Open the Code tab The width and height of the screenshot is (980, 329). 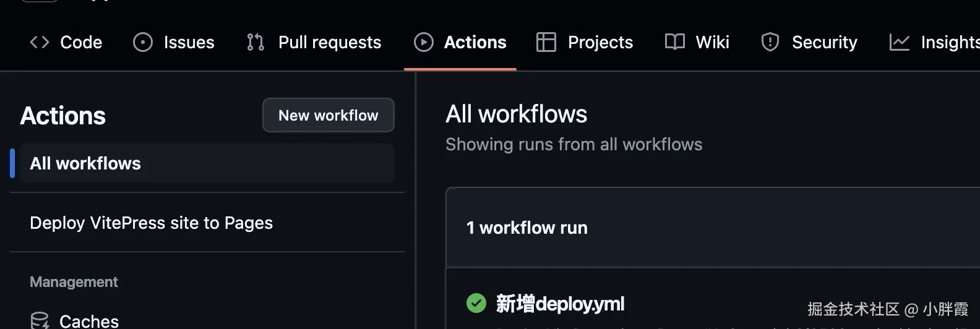[x=66, y=42]
